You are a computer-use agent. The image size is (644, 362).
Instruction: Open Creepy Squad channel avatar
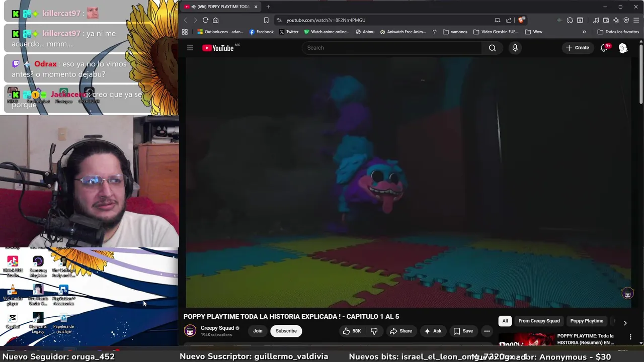pyautogui.click(x=190, y=331)
